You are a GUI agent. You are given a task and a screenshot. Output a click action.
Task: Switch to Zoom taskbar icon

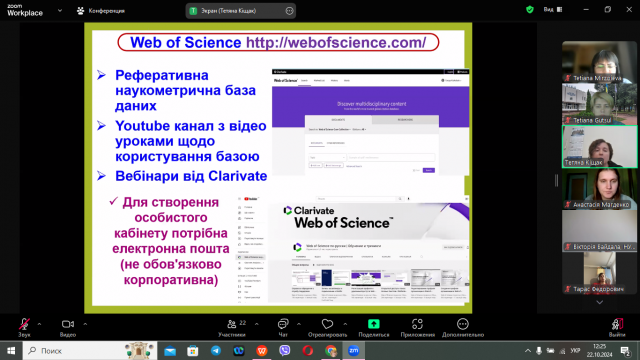click(x=353, y=351)
